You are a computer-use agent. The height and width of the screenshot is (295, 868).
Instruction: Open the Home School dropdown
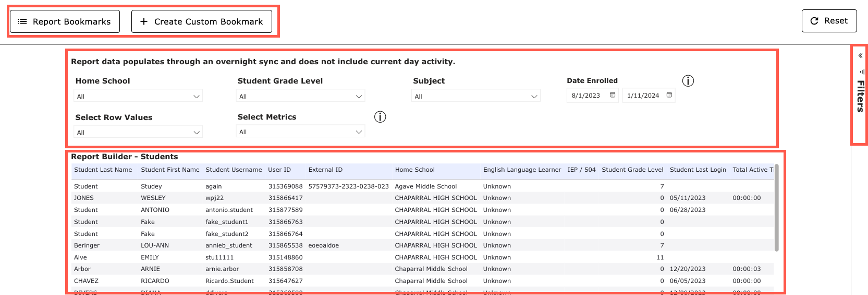(138, 96)
